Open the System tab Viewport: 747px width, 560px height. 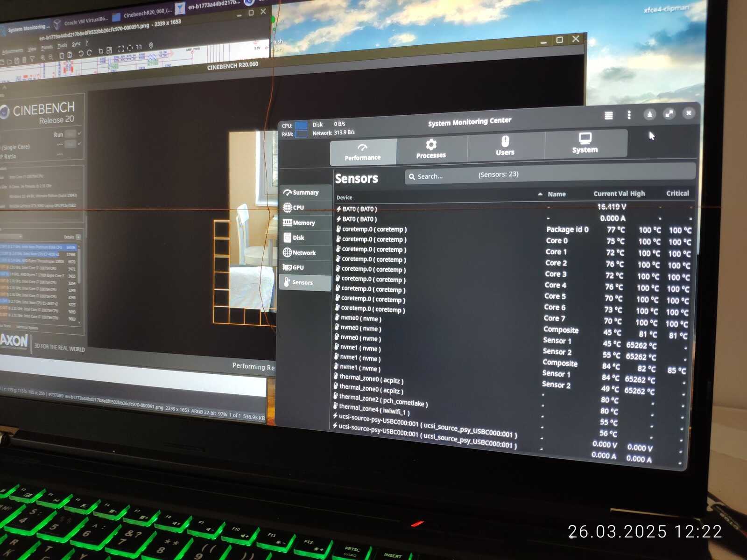pyautogui.click(x=585, y=143)
